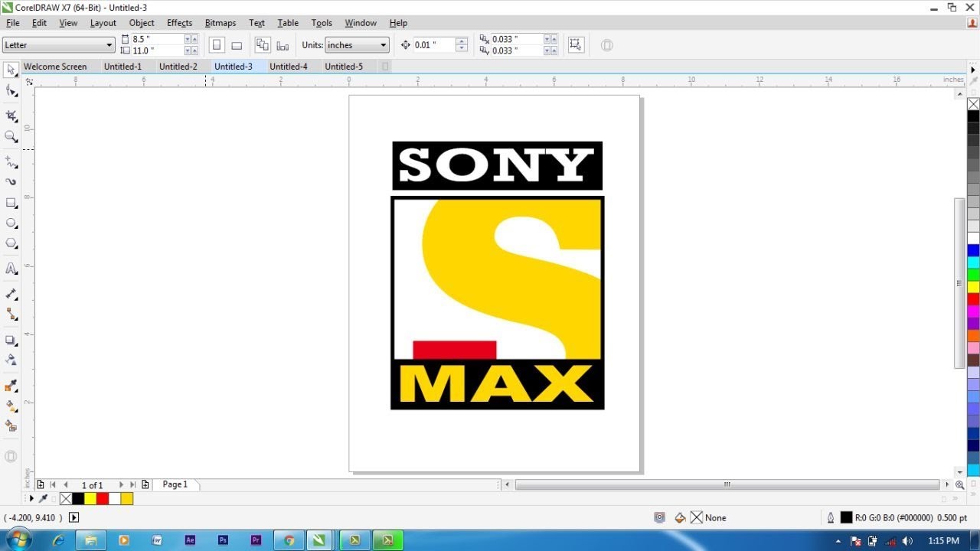The height and width of the screenshot is (551, 980).
Task: Set page orientation to Portrait
Action: click(x=217, y=45)
